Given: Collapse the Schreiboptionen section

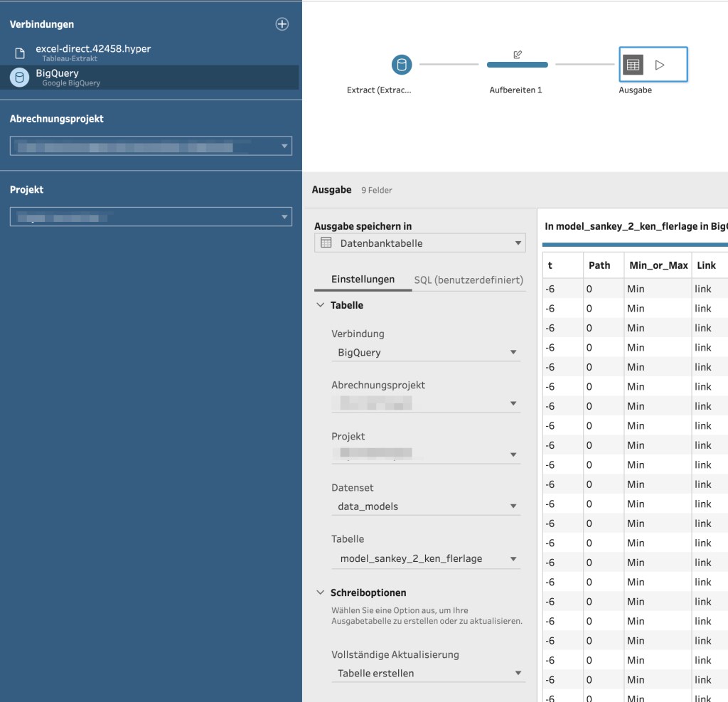Looking at the screenshot, I should point(321,592).
